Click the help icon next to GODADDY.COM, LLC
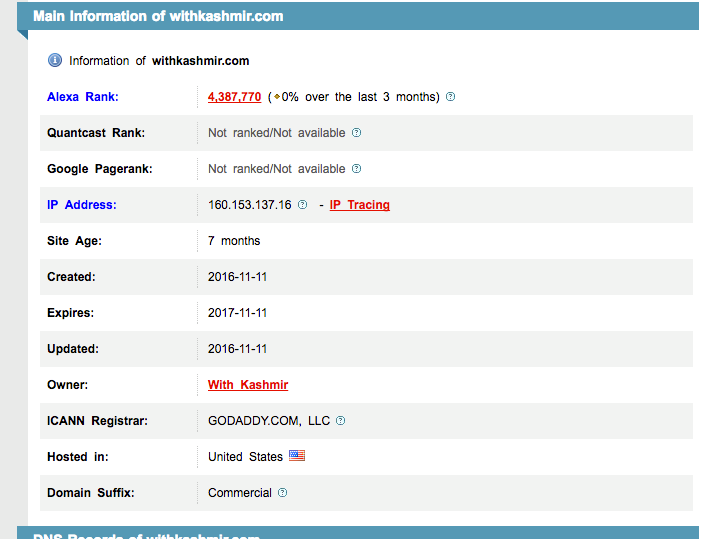706x539 pixels. [x=340, y=421]
